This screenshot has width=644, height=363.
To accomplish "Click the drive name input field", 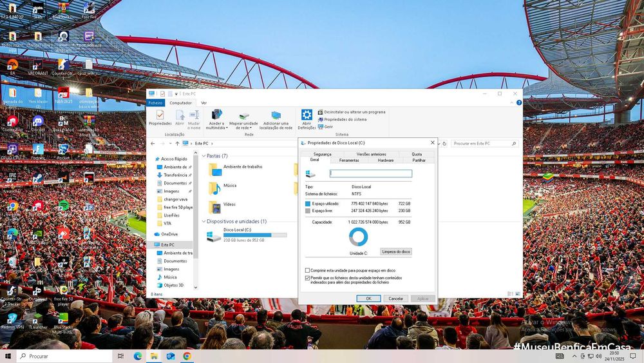I will click(371, 173).
